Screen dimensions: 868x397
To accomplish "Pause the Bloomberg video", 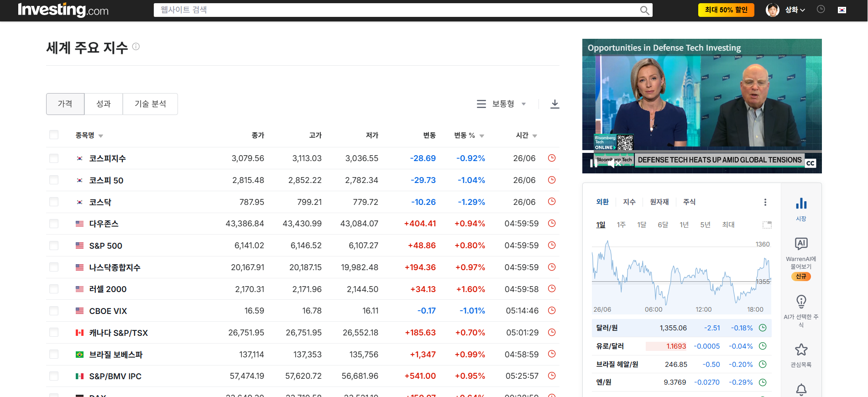I will [593, 163].
